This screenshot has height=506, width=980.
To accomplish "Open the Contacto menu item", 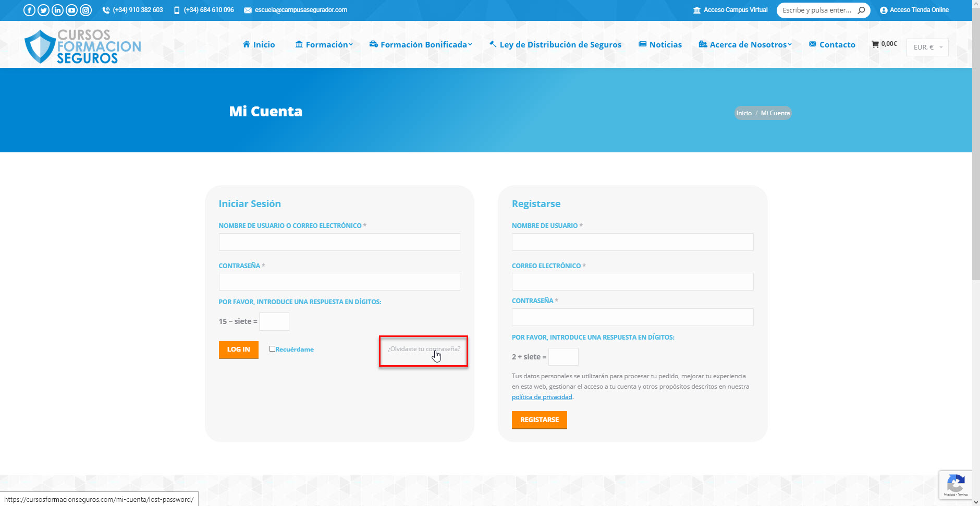I will coord(832,45).
